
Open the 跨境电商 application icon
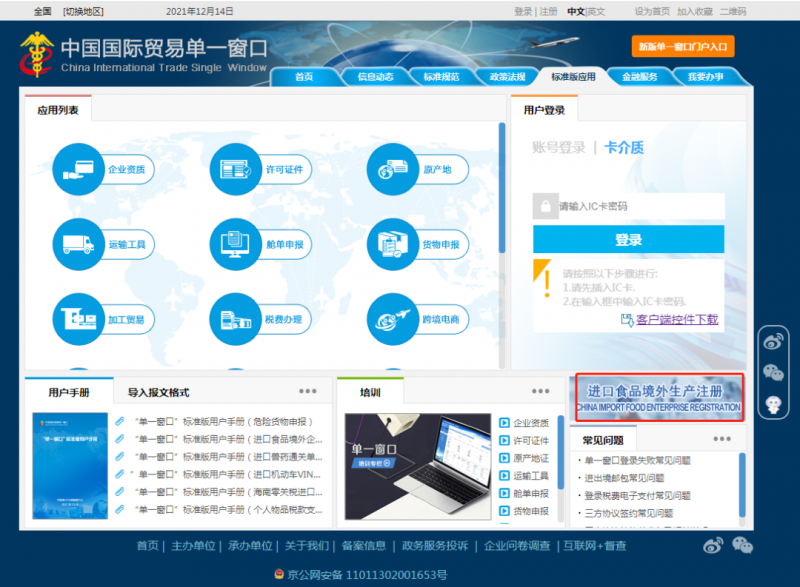[393, 319]
